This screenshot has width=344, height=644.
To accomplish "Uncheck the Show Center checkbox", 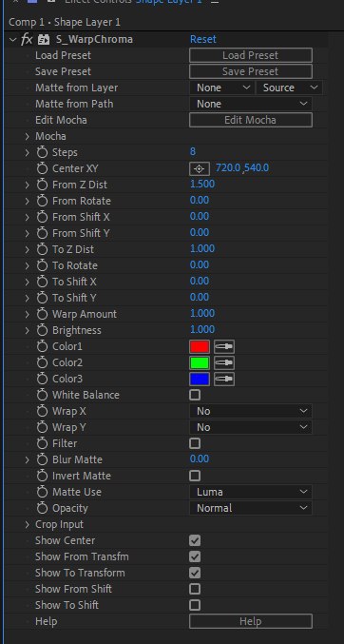I will 195,540.
